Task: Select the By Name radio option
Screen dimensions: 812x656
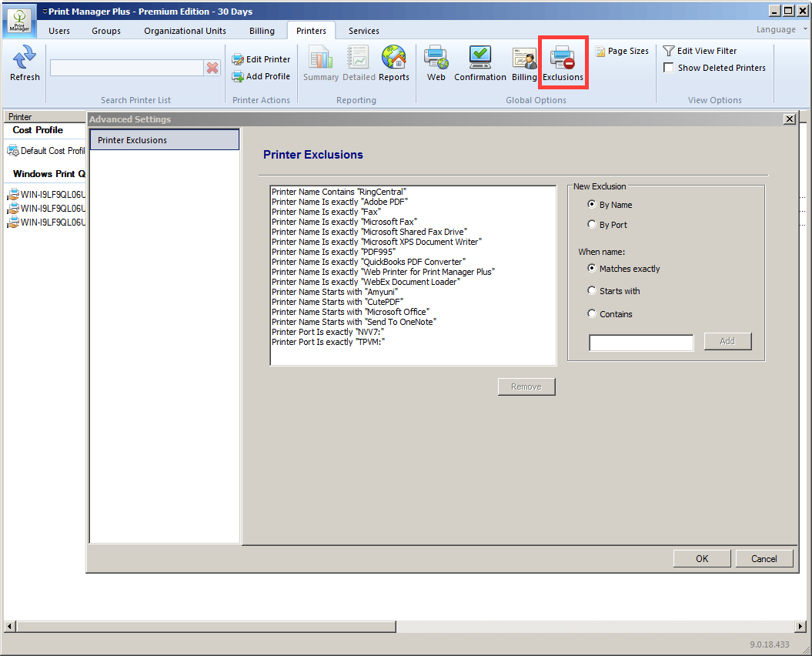Action: 610,205
